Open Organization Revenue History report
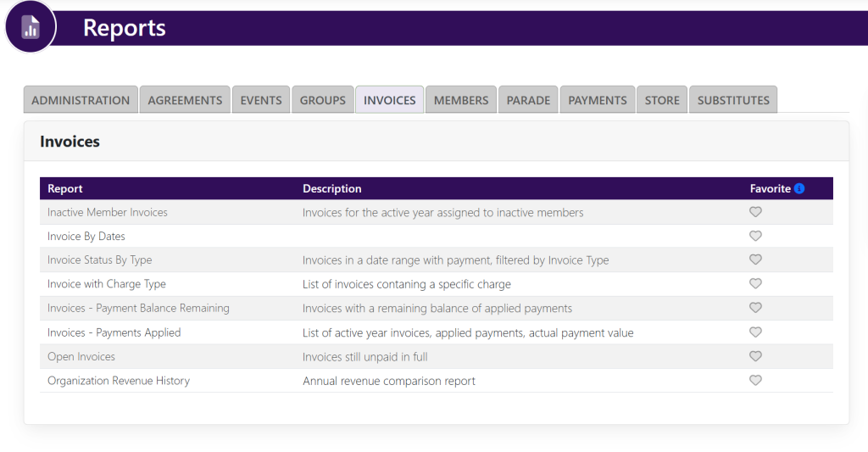Viewport: 868px width, 452px height. coord(119,381)
